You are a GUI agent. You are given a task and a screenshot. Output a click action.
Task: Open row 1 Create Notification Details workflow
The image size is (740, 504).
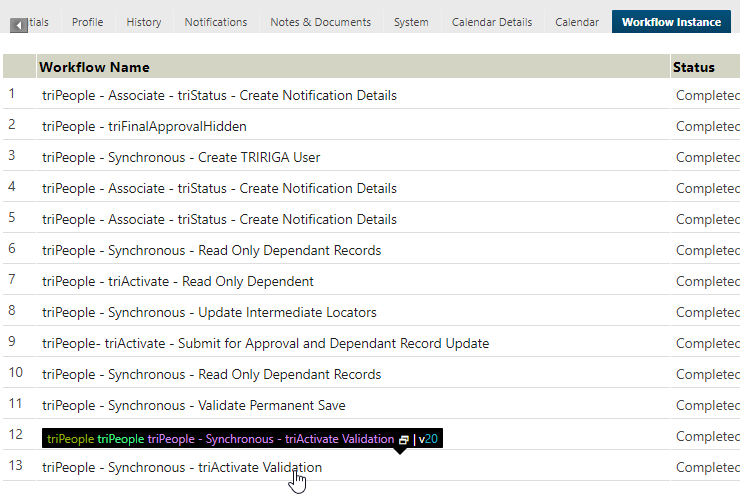[x=219, y=95]
